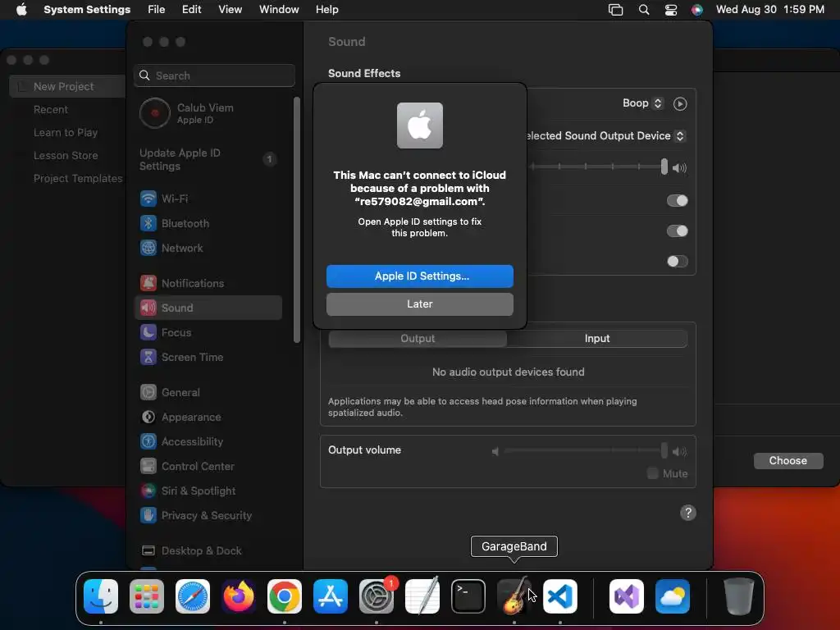
Task: Open Calub Viem Apple ID profile
Action: click(x=208, y=113)
